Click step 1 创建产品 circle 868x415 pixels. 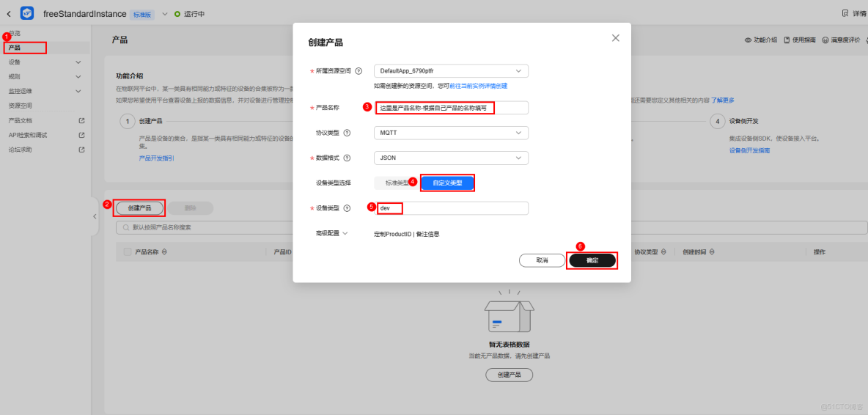click(x=128, y=122)
